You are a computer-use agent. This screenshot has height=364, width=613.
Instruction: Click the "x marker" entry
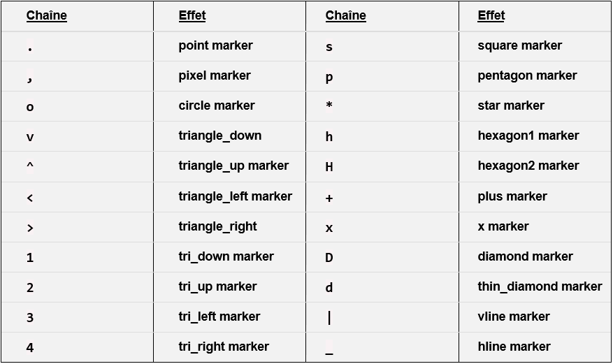tap(503, 226)
